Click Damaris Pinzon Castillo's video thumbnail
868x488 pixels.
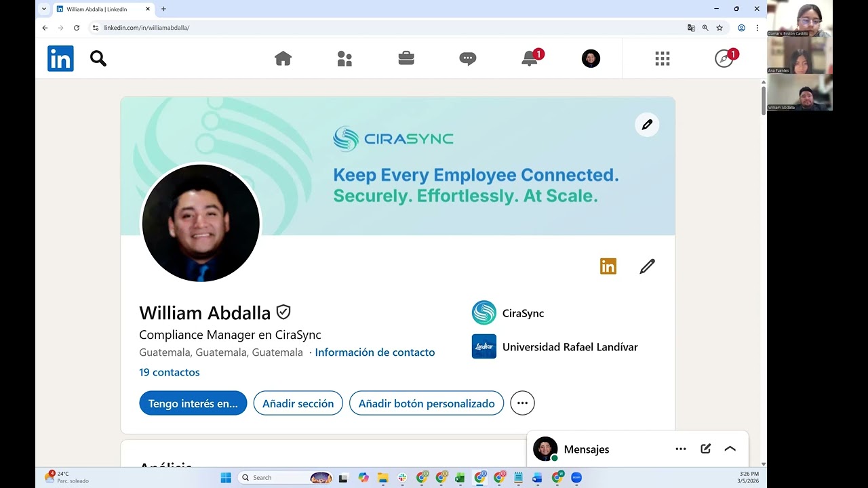click(x=800, y=18)
